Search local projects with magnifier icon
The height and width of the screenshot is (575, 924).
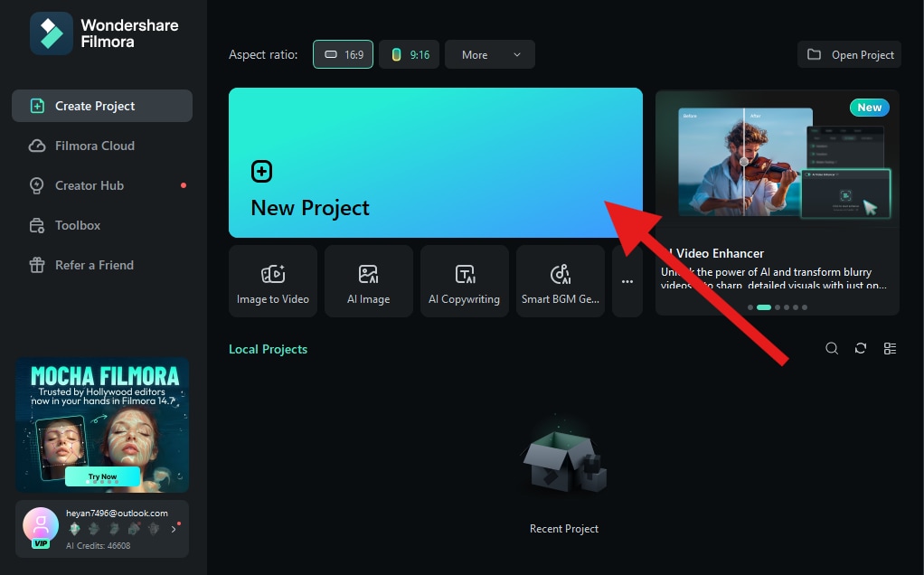[832, 348]
